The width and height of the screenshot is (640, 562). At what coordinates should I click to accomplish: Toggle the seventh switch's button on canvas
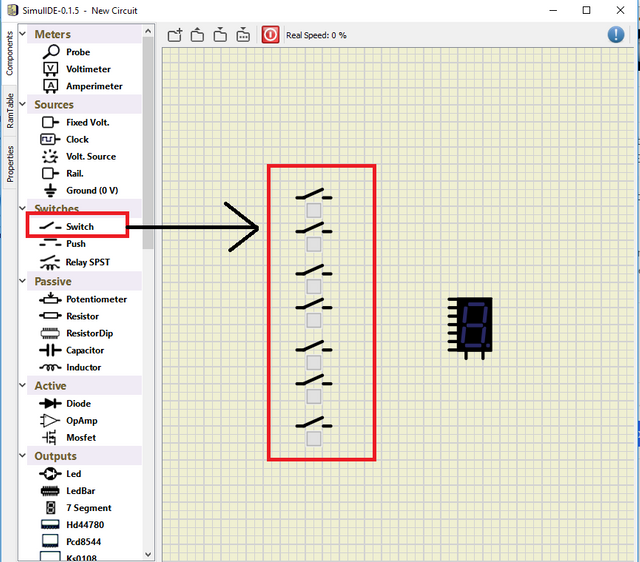(x=314, y=439)
